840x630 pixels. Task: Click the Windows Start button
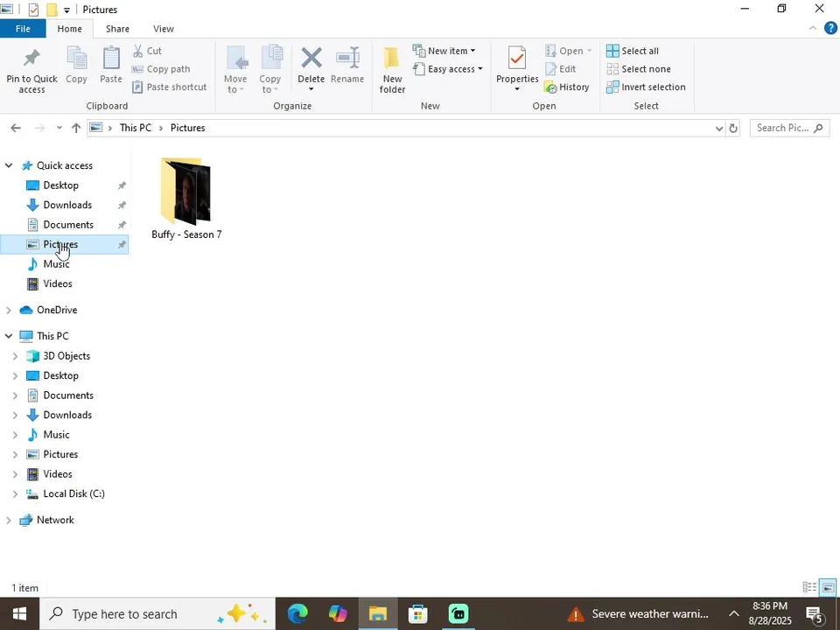click(19, 614)
